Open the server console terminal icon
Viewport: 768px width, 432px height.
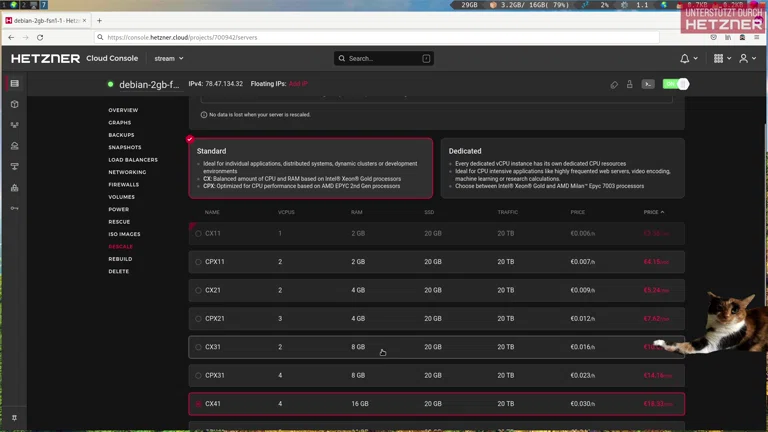(x=648, y=84)
